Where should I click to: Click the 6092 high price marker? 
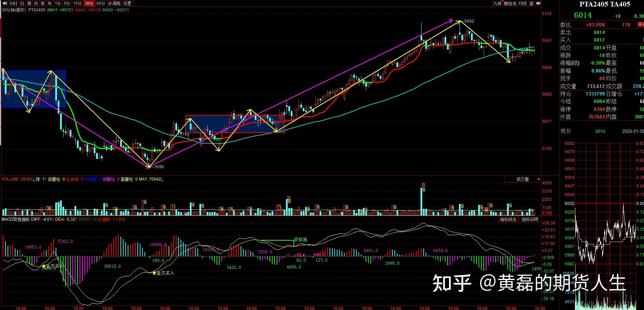469,21
